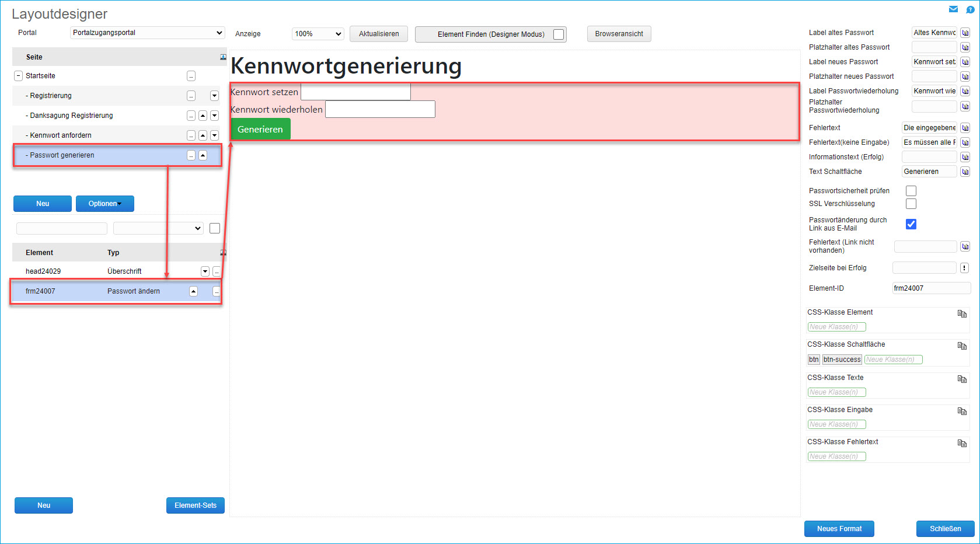This screenshot has width=980, height=544.
Task: Toggle the checkbox next to element filter dropdown
Action: tap(215, 228)
